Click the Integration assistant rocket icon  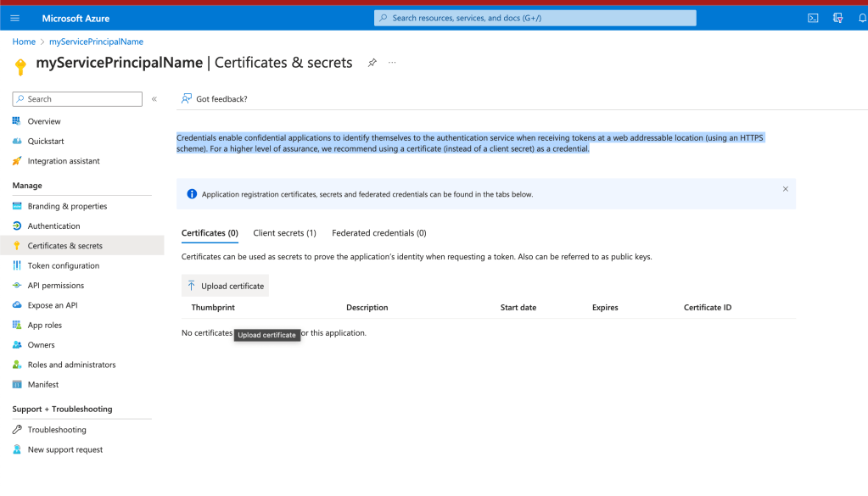17,161
